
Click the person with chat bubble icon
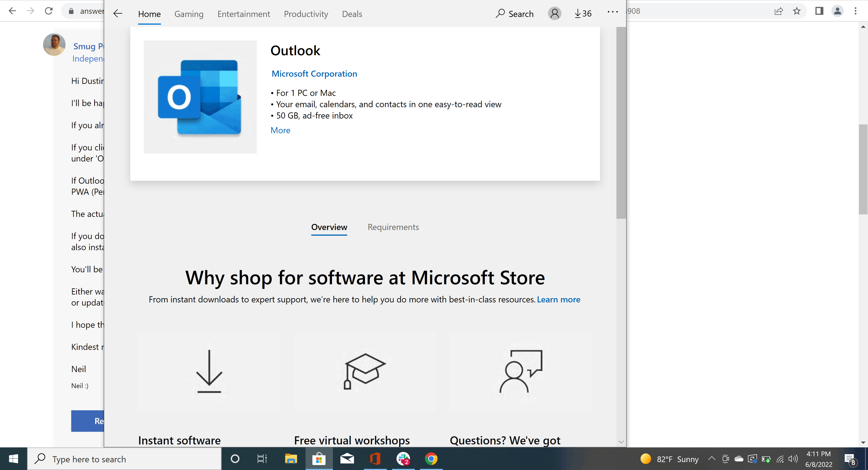(x=521, y=371)
